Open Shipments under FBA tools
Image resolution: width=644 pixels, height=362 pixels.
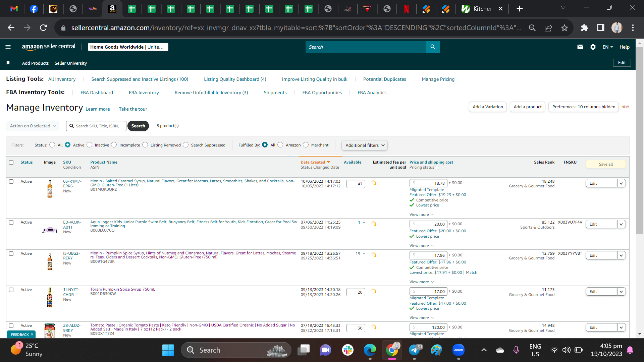coord(275,93)
